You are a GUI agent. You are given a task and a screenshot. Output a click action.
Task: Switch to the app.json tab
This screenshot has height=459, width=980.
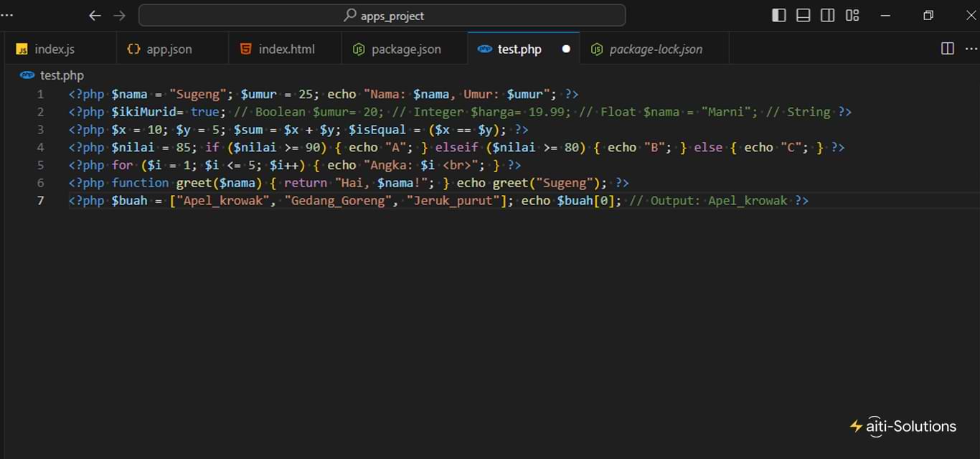click(172, 49)
